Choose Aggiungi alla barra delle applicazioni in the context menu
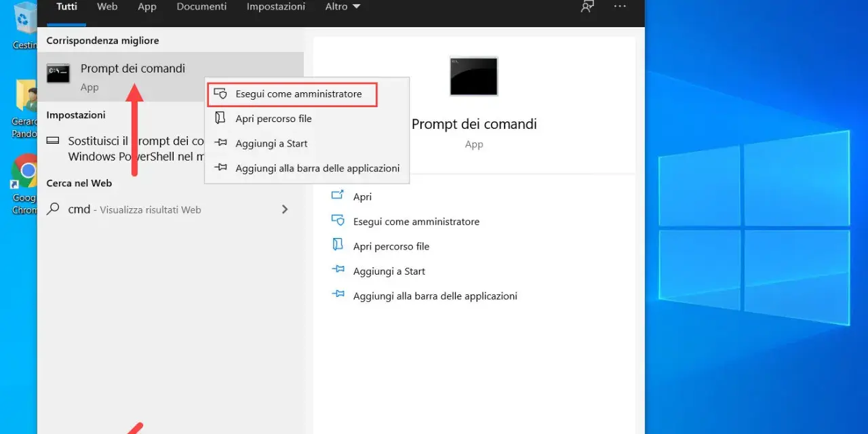868x434 pixels. (307, 168)
